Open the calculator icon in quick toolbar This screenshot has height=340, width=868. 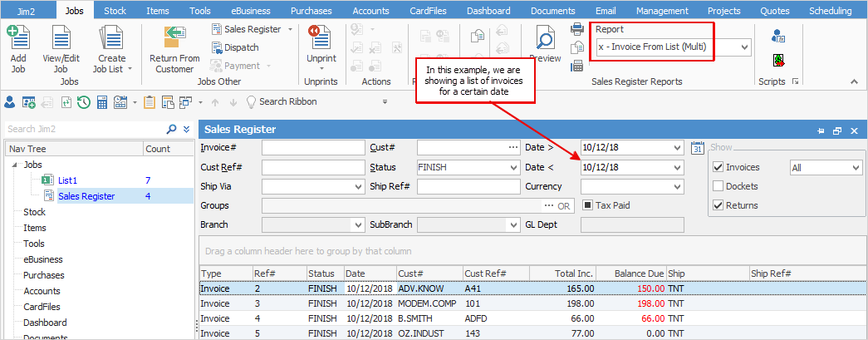click(x=102, y=102)
